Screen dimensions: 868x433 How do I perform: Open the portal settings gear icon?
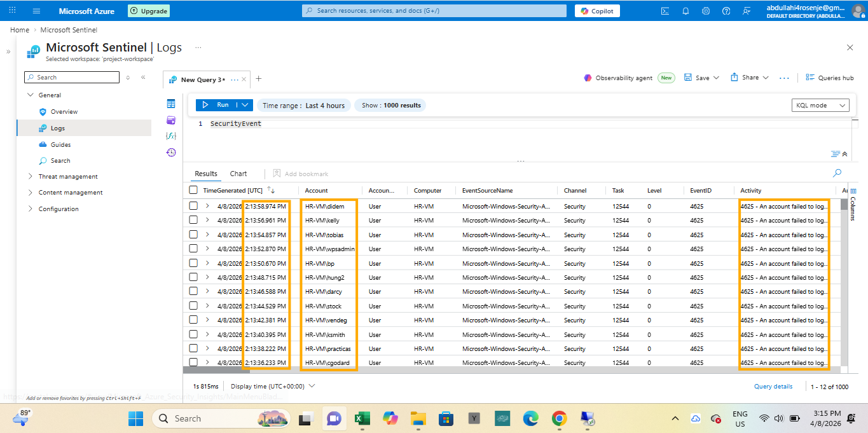706,11
